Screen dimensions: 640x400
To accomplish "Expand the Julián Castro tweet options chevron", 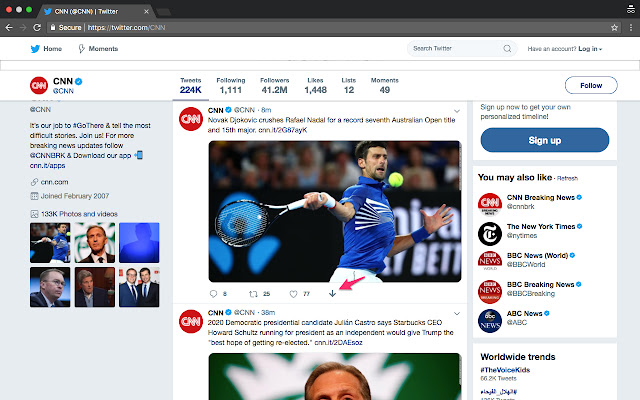I will click(457, 313).
